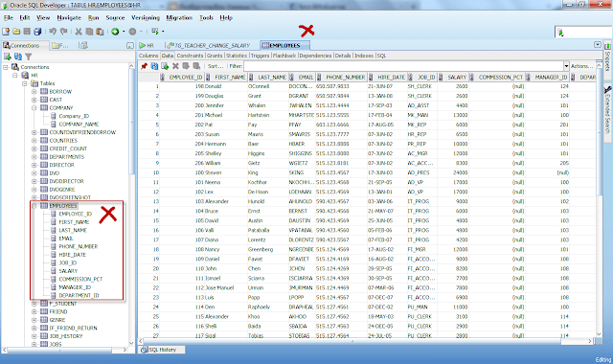The height and width of the screenshot is (364, 613).
Task: Switch to the Columns tab
Action: pyautogui.click(x=148, y=56)
